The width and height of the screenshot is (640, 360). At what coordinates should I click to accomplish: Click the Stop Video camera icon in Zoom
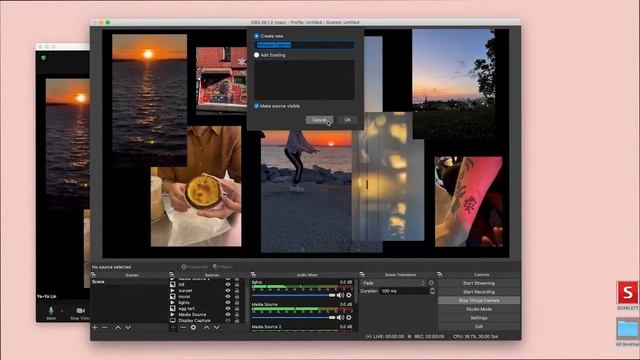coord(81,311)
